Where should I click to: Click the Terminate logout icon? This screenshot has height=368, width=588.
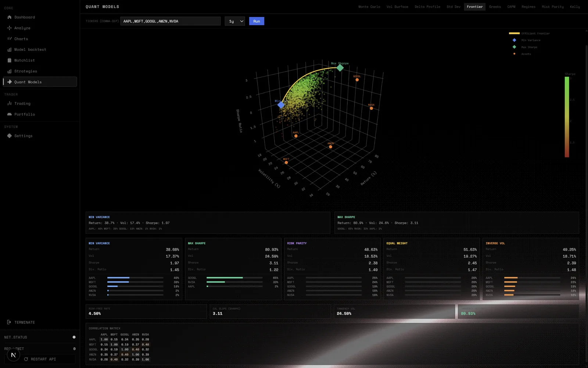click(x=9, y=322)
